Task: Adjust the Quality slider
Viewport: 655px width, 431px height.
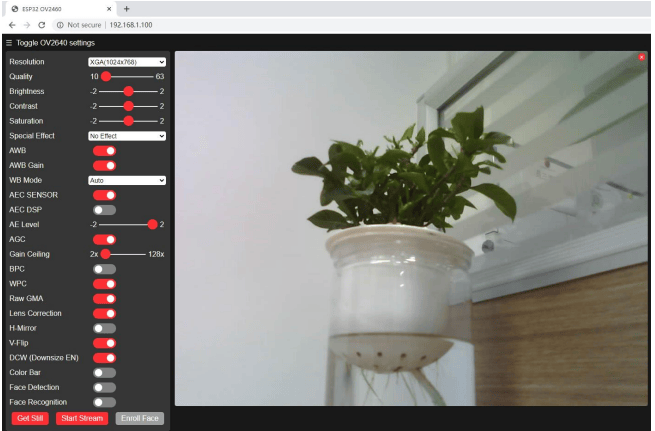Action: pos(127,76)
